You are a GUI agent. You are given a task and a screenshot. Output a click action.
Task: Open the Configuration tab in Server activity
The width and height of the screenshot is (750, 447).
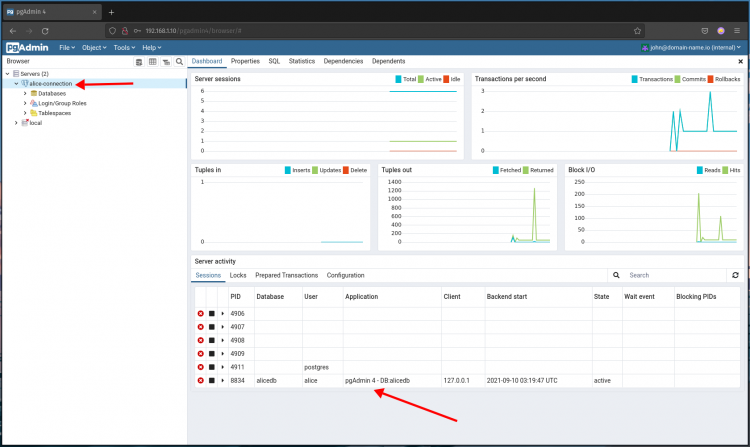click(x=345, y=275)
